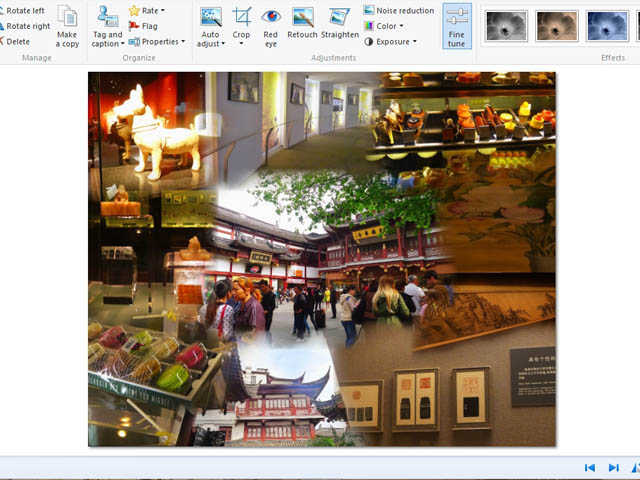Apply the black and white effect thumbnail

(506, 26)
